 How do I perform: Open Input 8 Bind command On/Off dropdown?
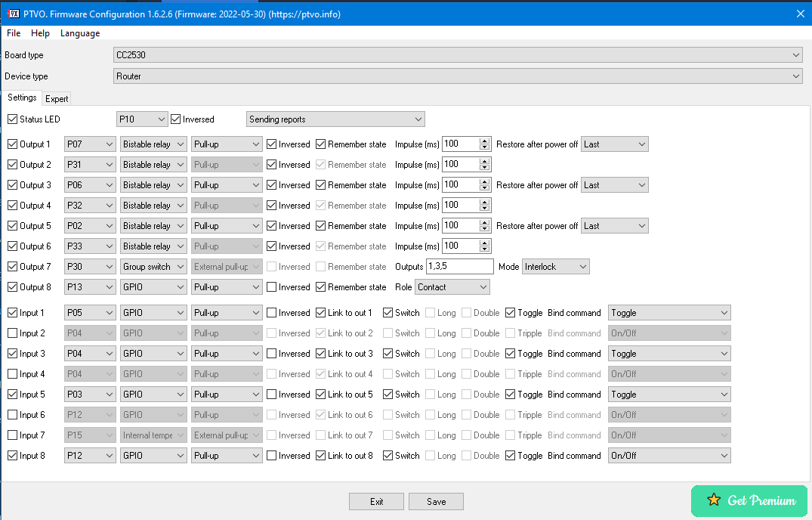point(669,456)
